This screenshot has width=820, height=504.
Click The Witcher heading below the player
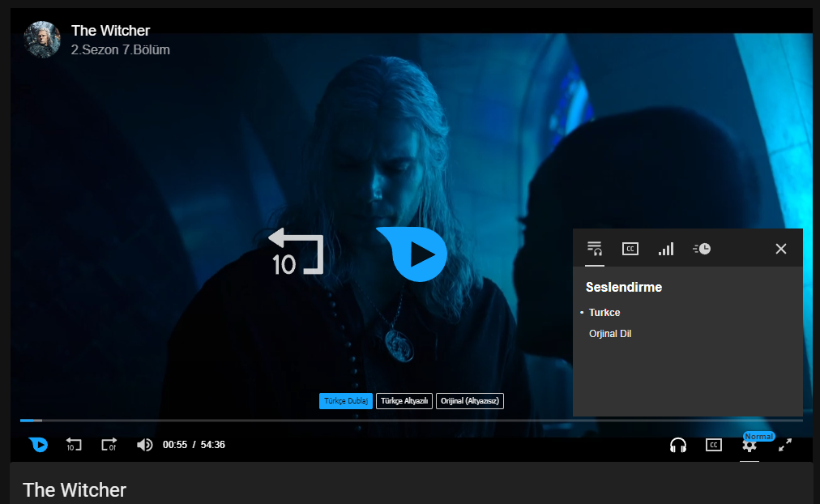tap(75, 490)
